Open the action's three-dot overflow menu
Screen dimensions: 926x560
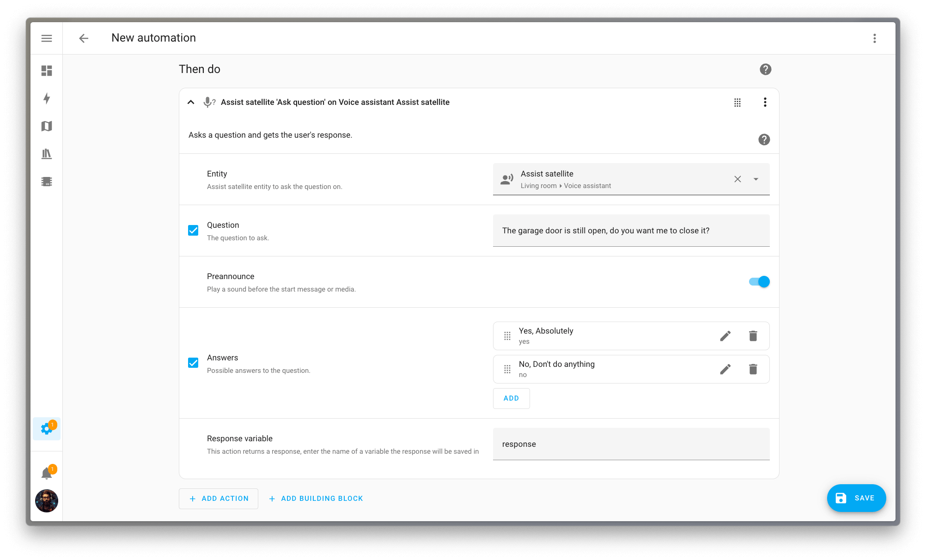pyautogui.click(x=765, y=102)
